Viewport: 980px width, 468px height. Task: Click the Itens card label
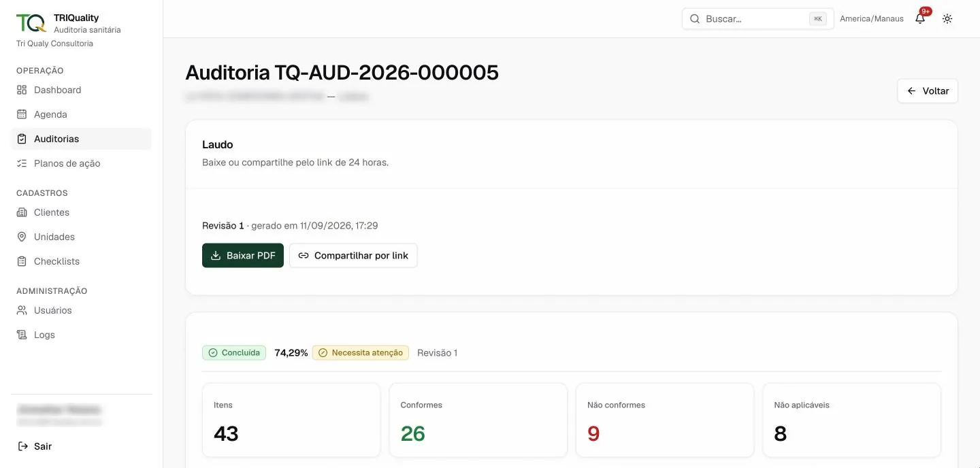pyautogui.click(x=223, y=405)
